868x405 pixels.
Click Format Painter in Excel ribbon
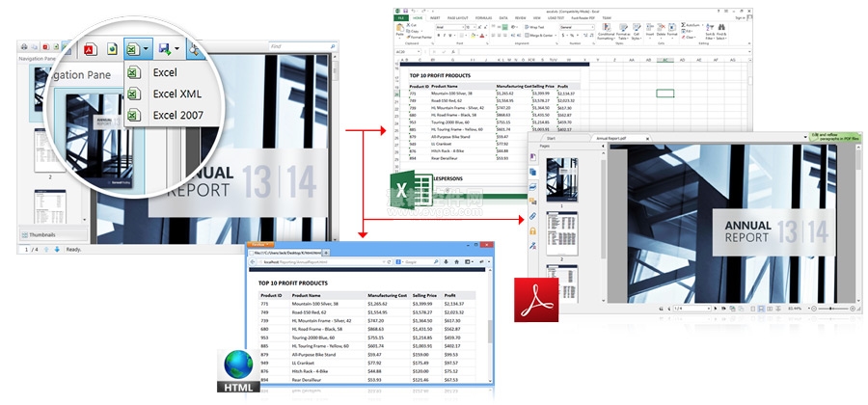420,37
